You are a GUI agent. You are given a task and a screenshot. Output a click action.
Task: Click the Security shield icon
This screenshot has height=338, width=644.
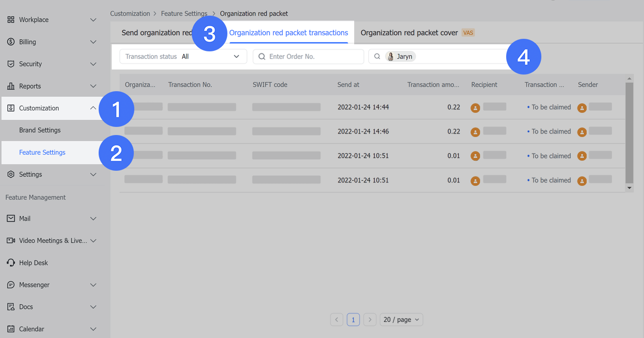tap(11, 64)
